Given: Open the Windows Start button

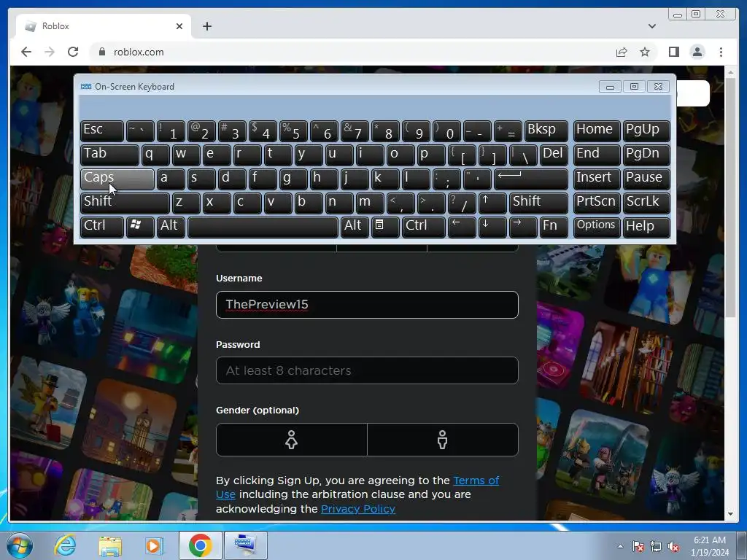Looking at the screenshot, I should pyautogui.click(x=20, y=545).
